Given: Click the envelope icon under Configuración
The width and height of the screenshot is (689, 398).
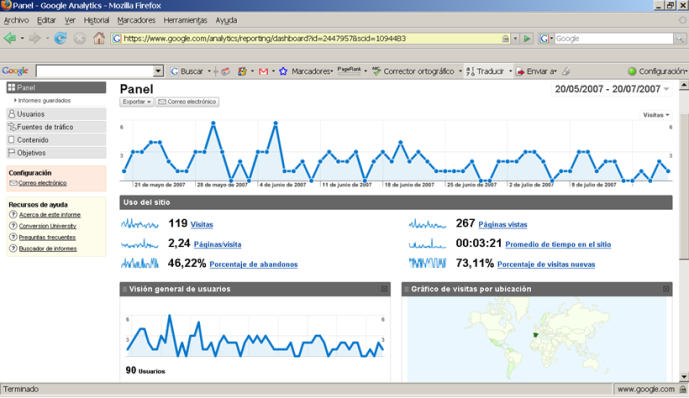Looking at the screenshot, I should click(x=13, y=183).
